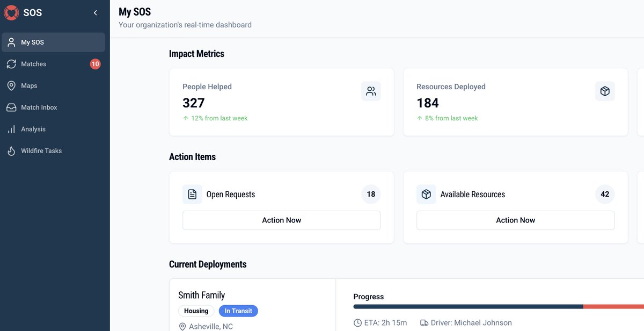644x331 pixels.
Task: Click the Available Resources package icon
Action: click(x=426, y=195)
